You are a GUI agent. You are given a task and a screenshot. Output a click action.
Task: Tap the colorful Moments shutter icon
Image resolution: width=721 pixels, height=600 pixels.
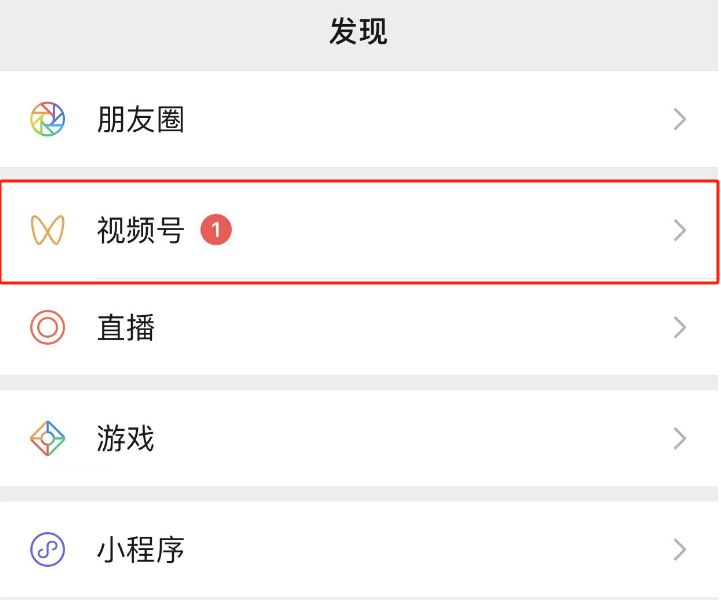click(47, 120)
